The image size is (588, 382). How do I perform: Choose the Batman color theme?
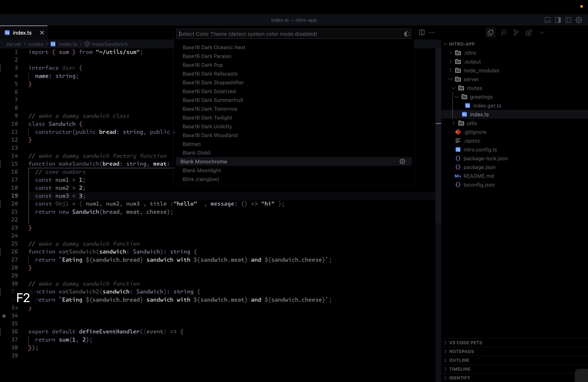point(294,144)
